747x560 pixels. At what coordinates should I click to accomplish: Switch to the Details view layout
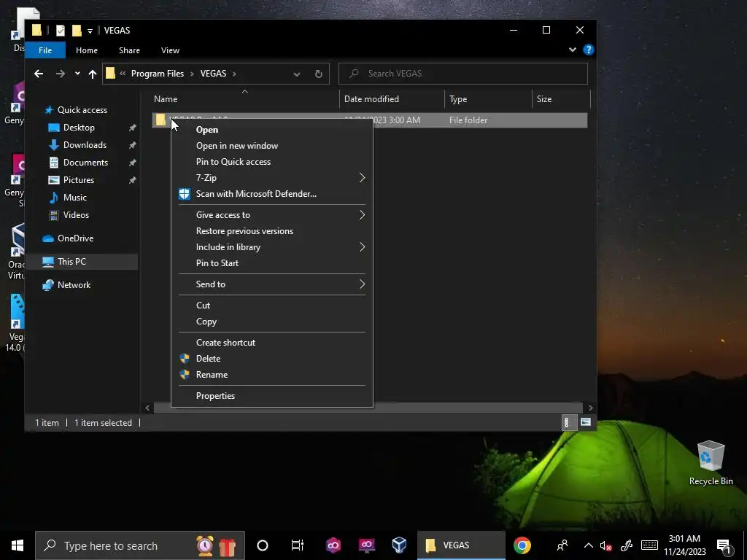(568, 422)
